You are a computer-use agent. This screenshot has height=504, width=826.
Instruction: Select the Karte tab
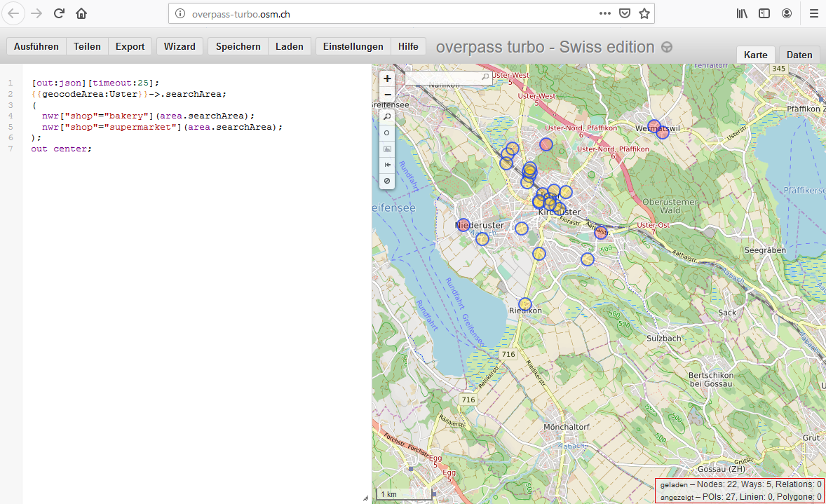pyautogui.click(x=756, y=55)
